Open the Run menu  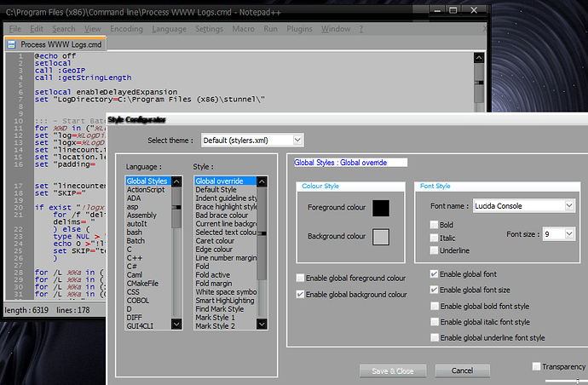pyautogui.click(x=270, y=29)
